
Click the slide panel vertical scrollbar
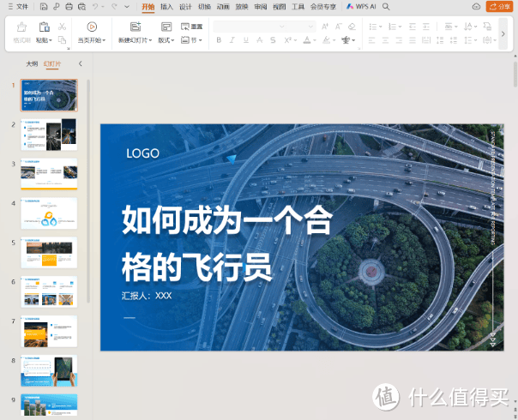tap(88, 191)
